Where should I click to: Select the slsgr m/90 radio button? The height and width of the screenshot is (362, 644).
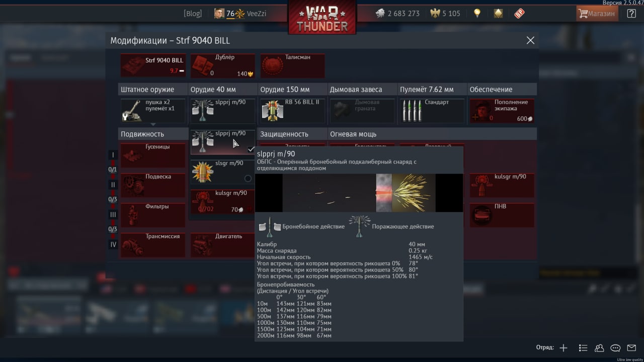(248, 178)
